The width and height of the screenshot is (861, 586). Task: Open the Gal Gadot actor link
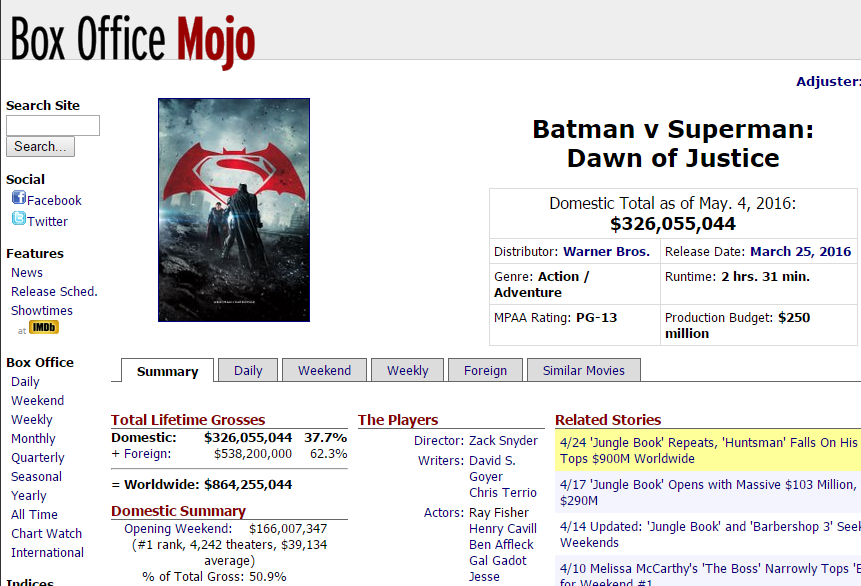pyautogui.click(x=497, y=560)
